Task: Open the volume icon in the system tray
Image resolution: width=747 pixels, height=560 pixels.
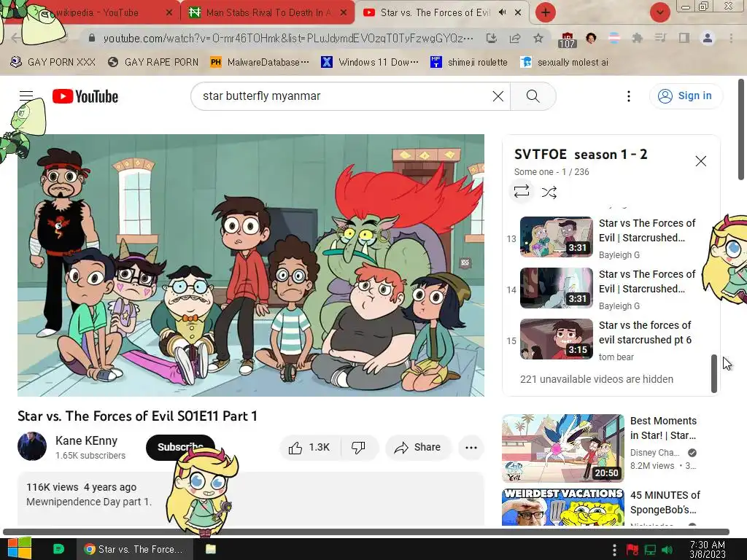Action: click(x=667, y=550)
